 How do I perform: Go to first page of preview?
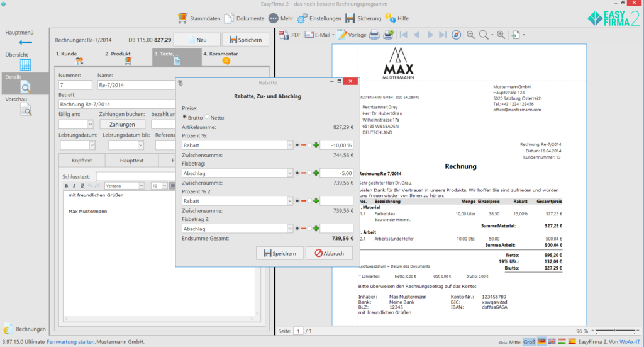pos(404,35)
